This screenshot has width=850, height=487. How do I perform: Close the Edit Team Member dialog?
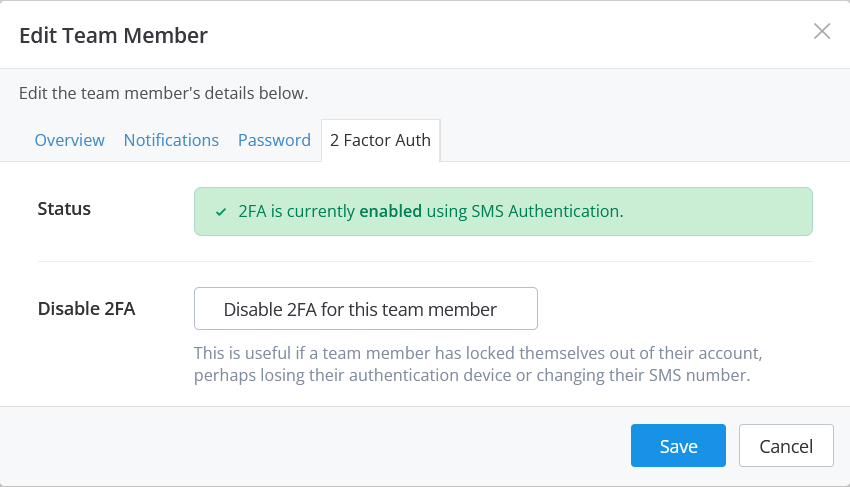click(x=821, y=31)
